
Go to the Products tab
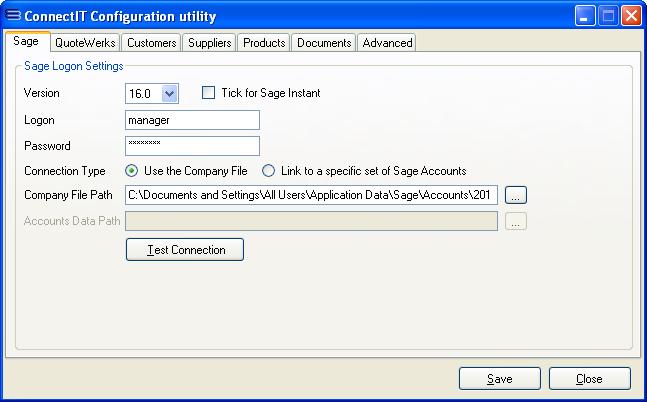click(264, 43)
